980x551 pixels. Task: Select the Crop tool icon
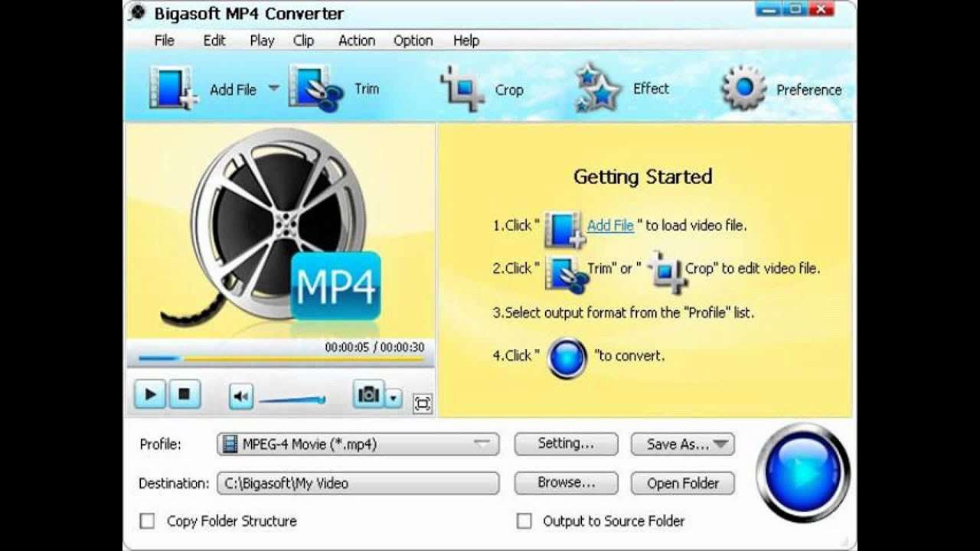(462, 89)
